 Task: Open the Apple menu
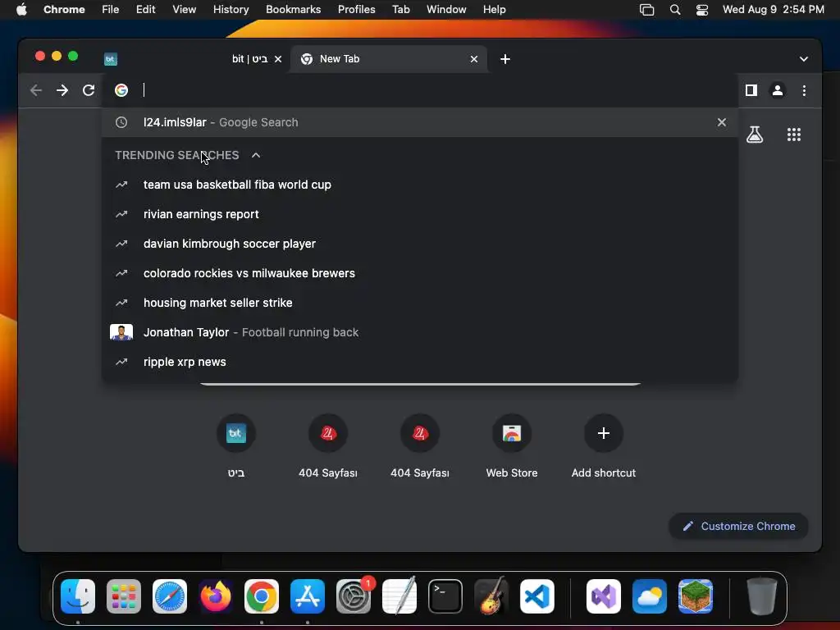pyautogui.click(x=21, y=9)
